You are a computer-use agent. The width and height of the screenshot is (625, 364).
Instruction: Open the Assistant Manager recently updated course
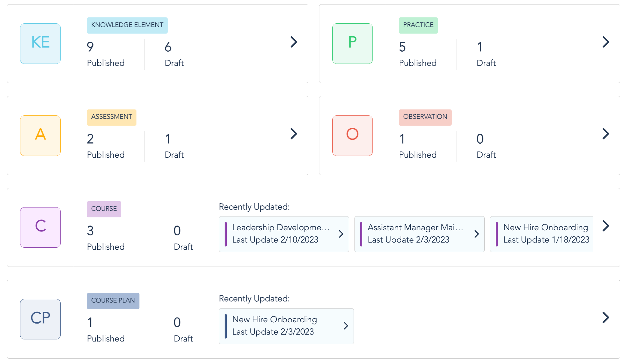coord(419,234)
